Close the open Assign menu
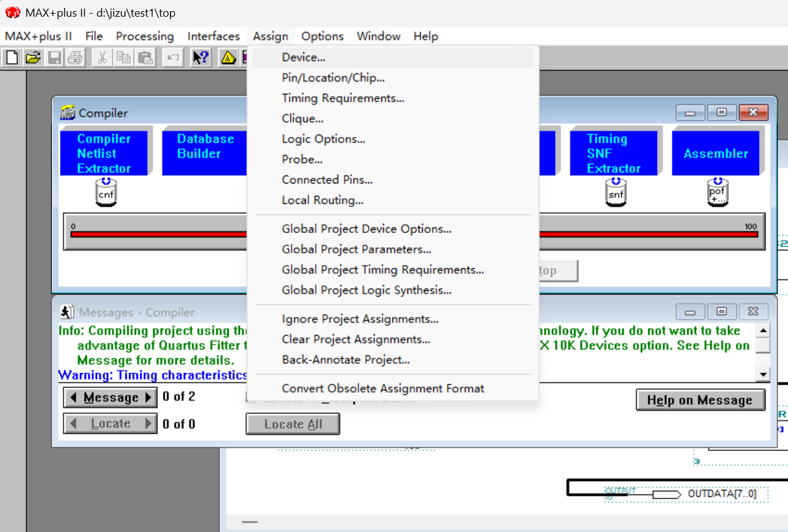Screen dimensions: 788x532 270,36
